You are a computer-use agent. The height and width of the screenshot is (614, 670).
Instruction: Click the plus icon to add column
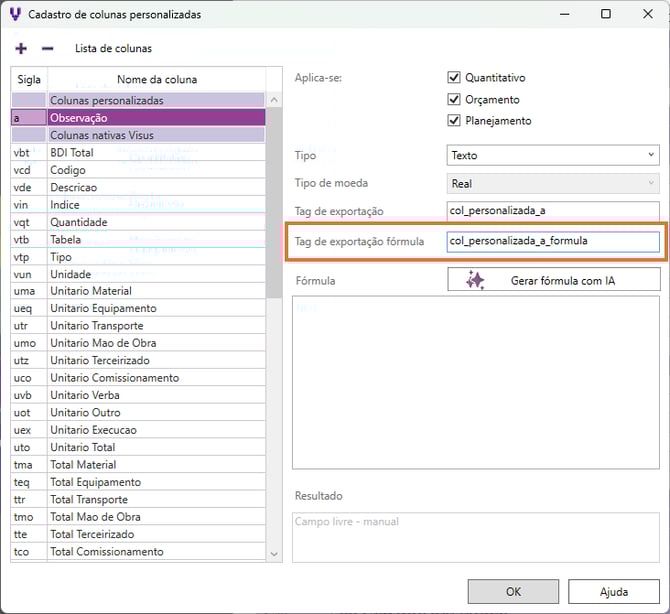(22, 48)
